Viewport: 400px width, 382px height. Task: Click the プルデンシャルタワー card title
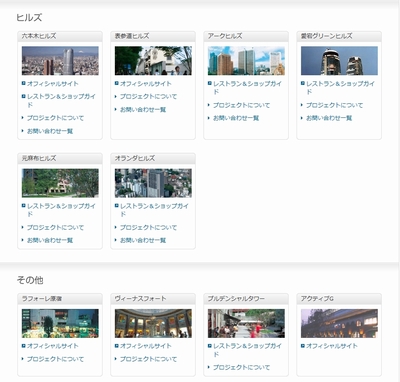click(x=236, y=299)
